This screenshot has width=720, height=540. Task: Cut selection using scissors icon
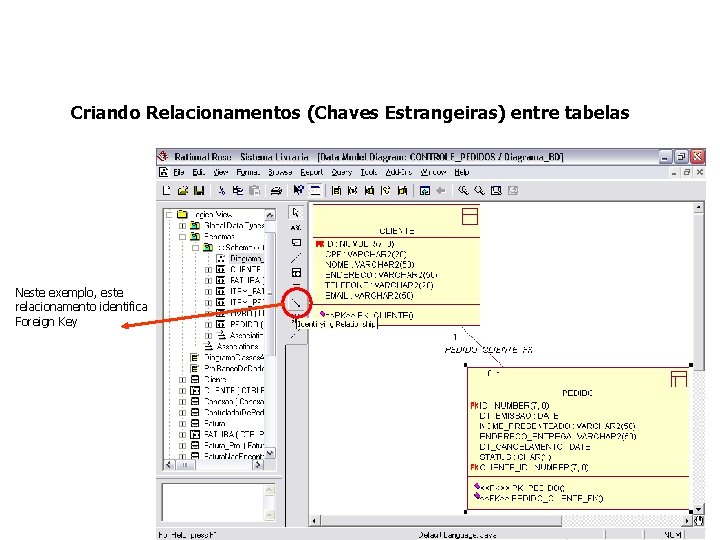[222, 190]
